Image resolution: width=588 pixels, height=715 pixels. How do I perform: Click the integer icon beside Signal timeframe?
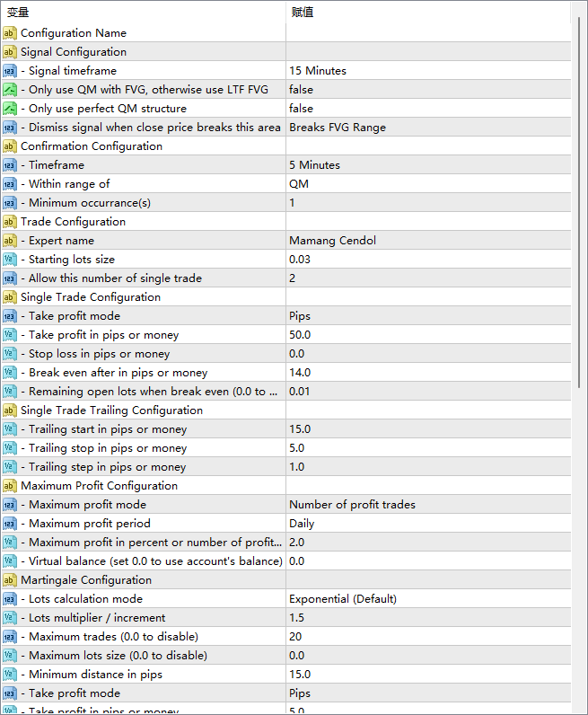(10, 71)
